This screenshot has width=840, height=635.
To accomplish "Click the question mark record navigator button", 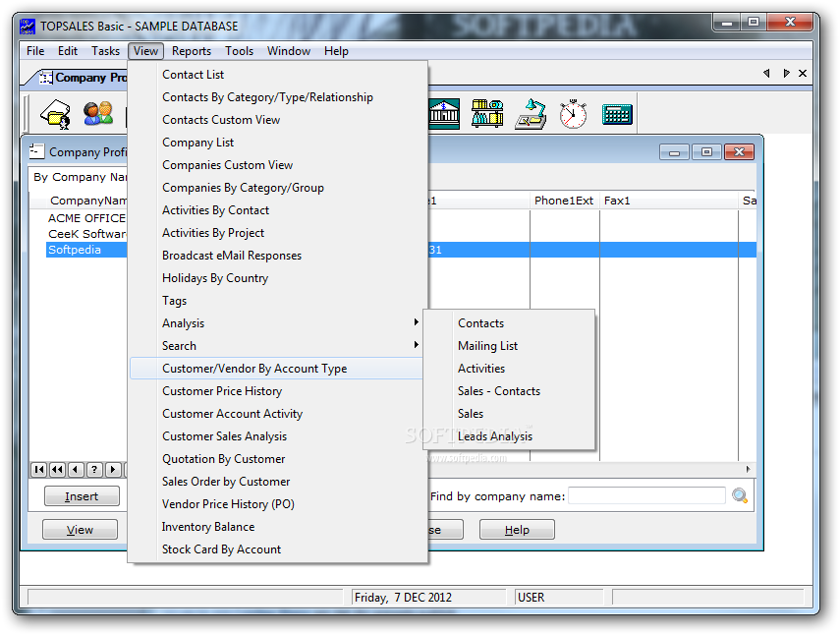I will 94,470.
